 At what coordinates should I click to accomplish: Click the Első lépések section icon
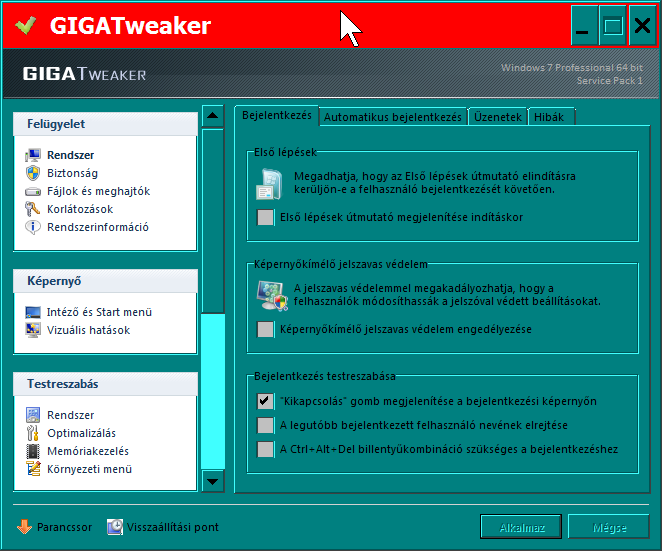click(x=269, y=184)
